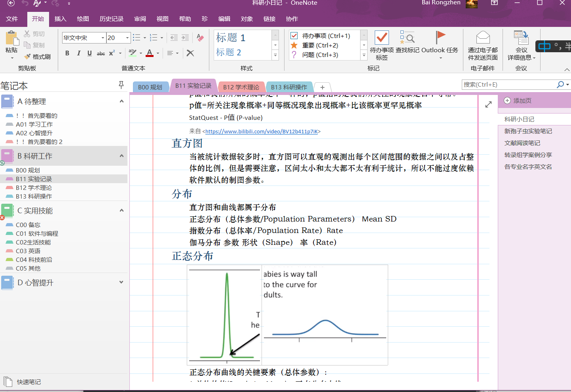The height and width of the screenshot is (392, 571).
Task: Click the search magnifier icon
Action: coord(560,85)
